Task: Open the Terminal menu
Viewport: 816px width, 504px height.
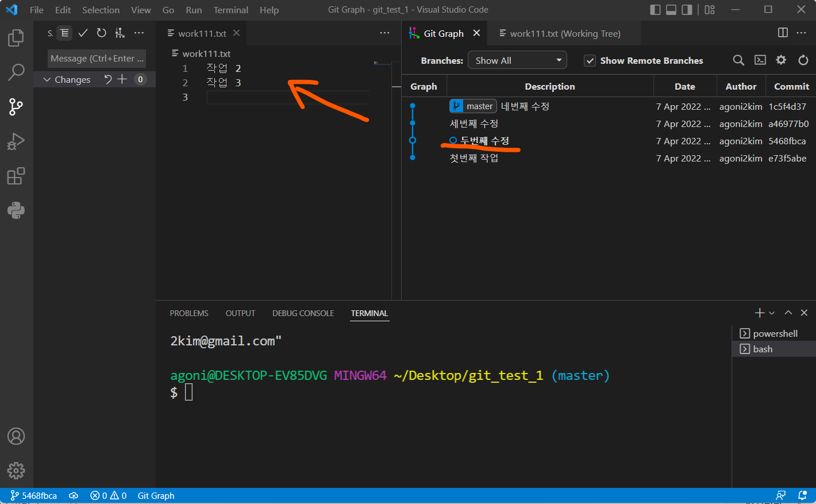Action: (231, 10)
